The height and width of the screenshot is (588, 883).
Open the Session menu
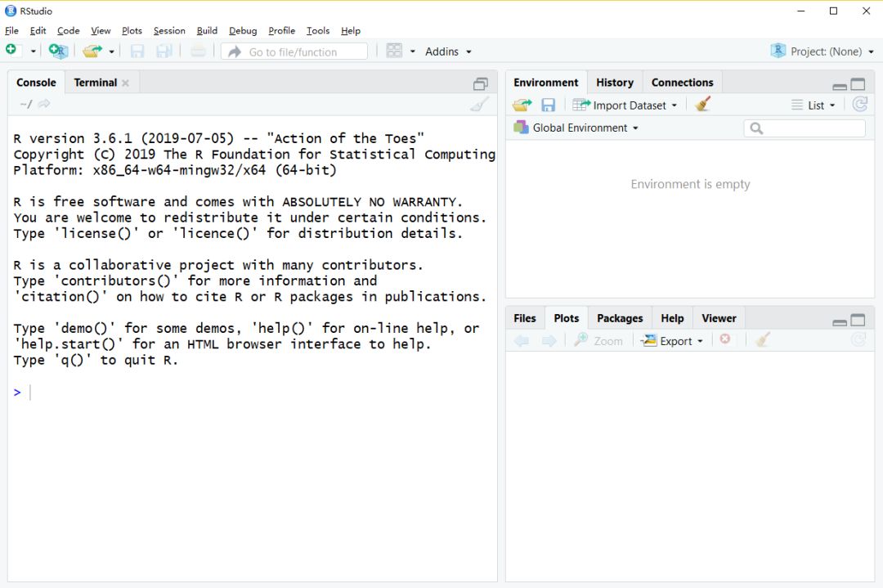[x=169, y=30]
